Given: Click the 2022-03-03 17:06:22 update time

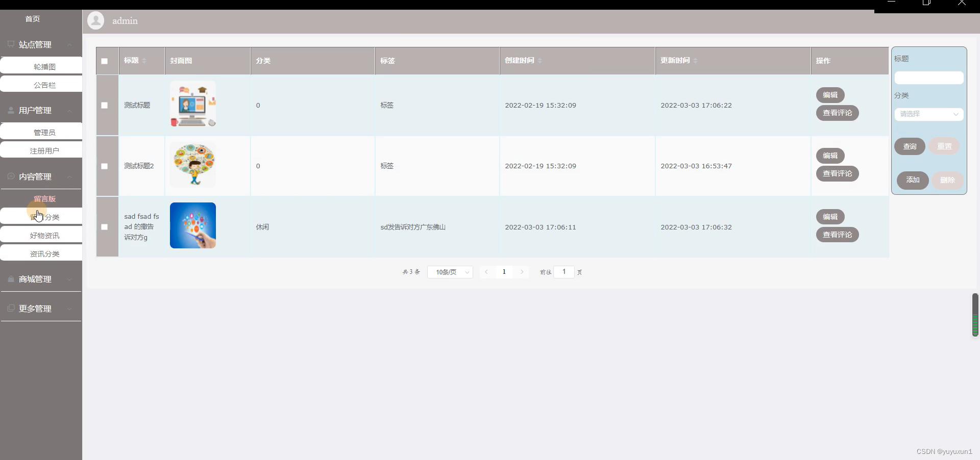Looking at the screenshot, I should pyautogui.click(x=696, y=106).
